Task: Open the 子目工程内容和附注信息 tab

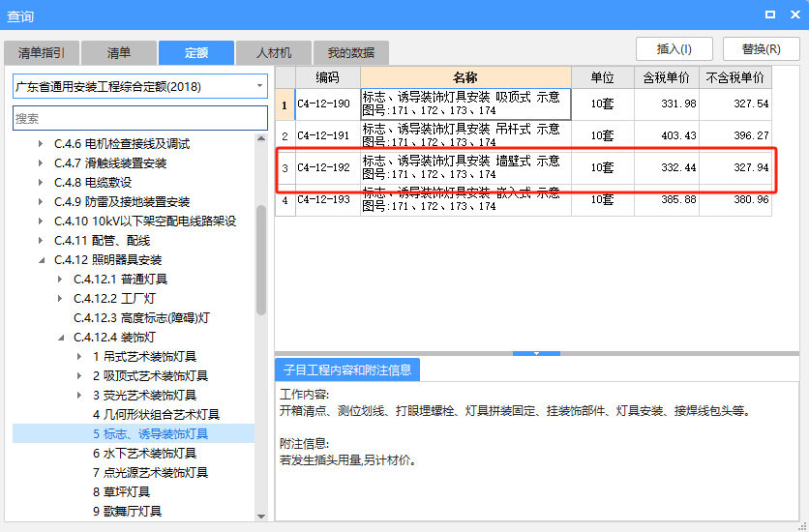Action: [x=347, y=369]
